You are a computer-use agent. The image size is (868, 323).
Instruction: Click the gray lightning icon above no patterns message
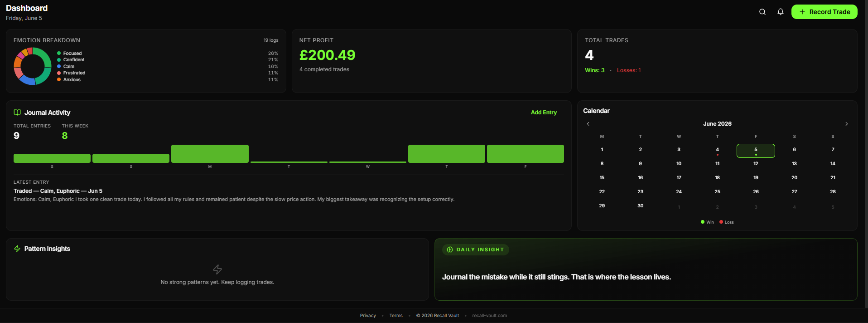tap(217, 269)
